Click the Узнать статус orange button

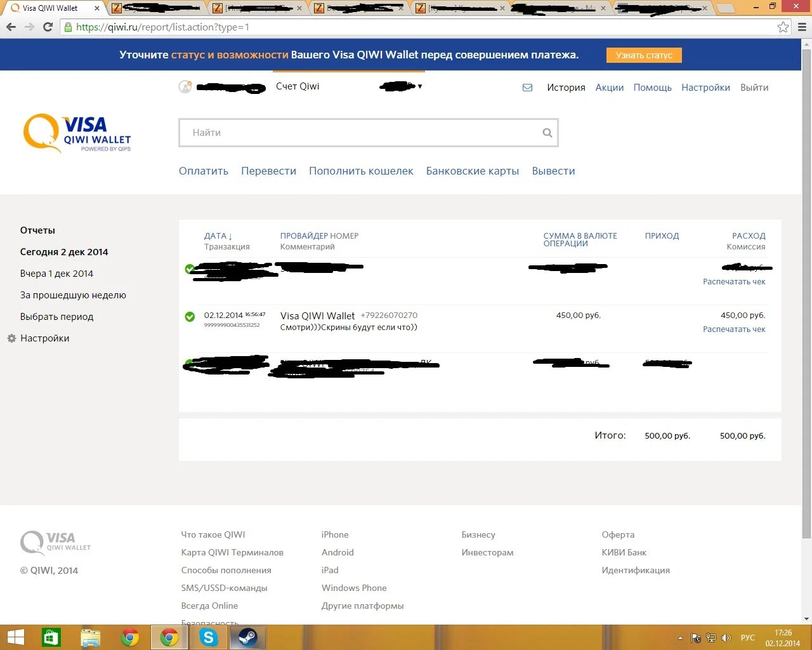tap(644, 55)
